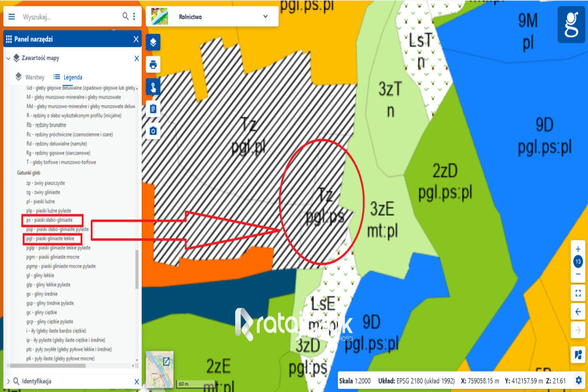This screenshot has width=588, height=392.
Task: Switch to the Warstwy tab
Action: [30, 77]
